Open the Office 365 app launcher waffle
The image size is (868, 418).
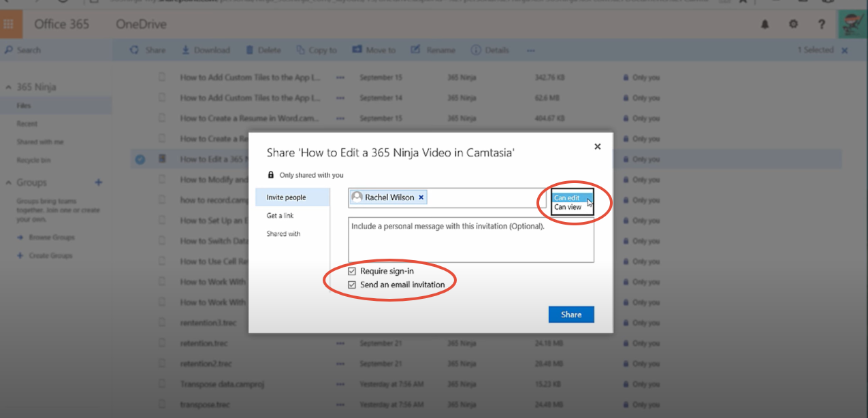pos(10,25)
